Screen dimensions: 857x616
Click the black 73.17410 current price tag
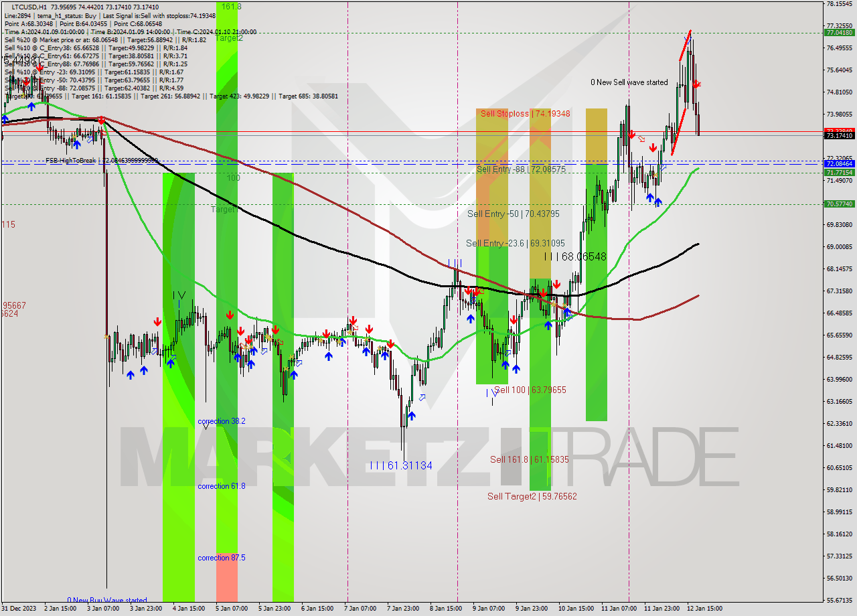(839, 136)
